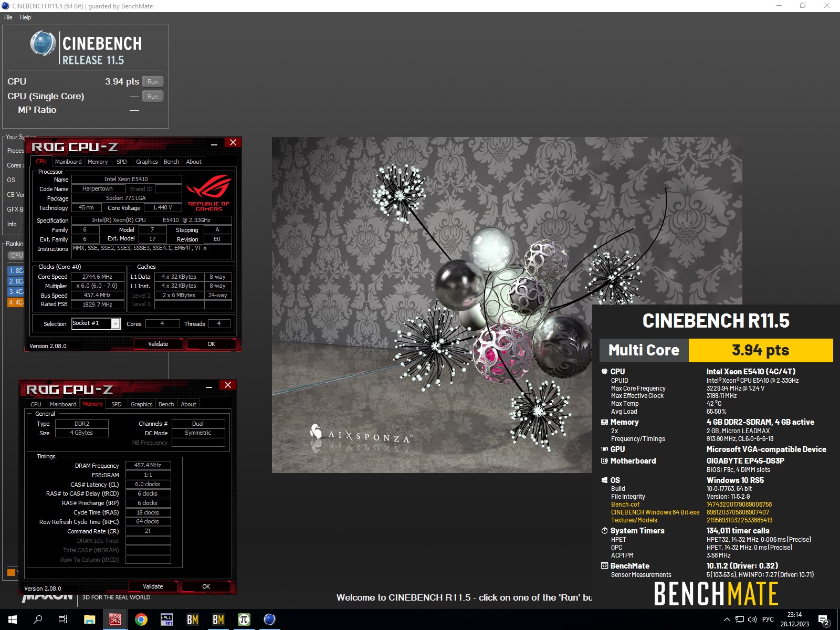Click the Intel Xeon E5410 name field

coord(127,180)
